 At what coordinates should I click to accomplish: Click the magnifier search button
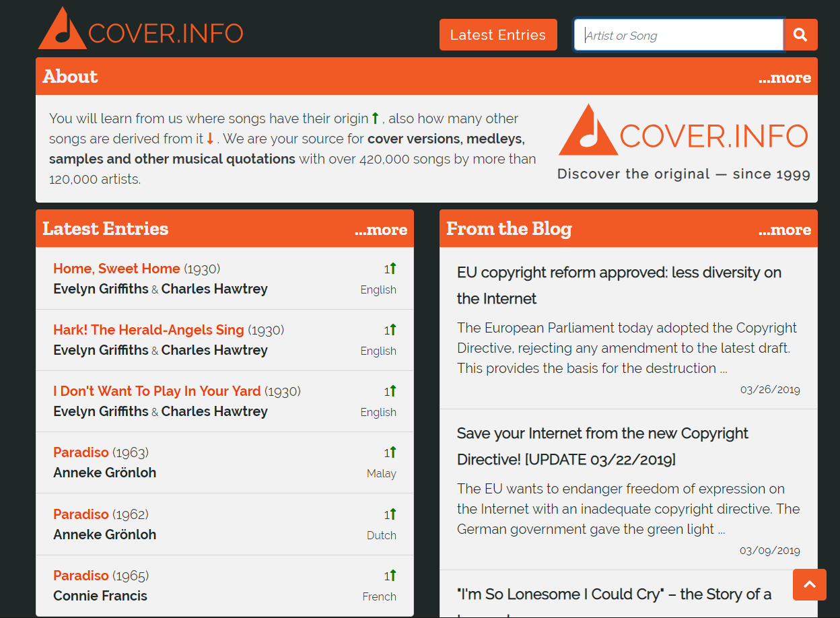[x=801, y=35]
